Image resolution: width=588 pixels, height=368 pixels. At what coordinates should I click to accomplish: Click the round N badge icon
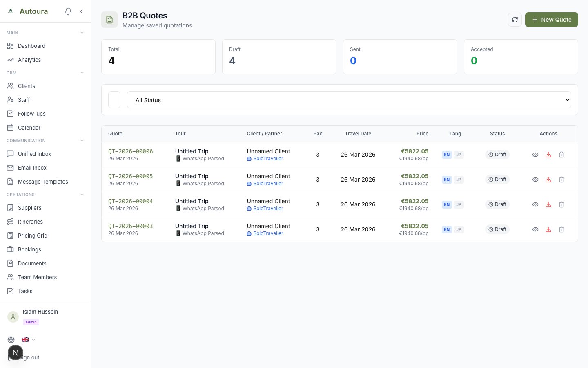[16, 352]
